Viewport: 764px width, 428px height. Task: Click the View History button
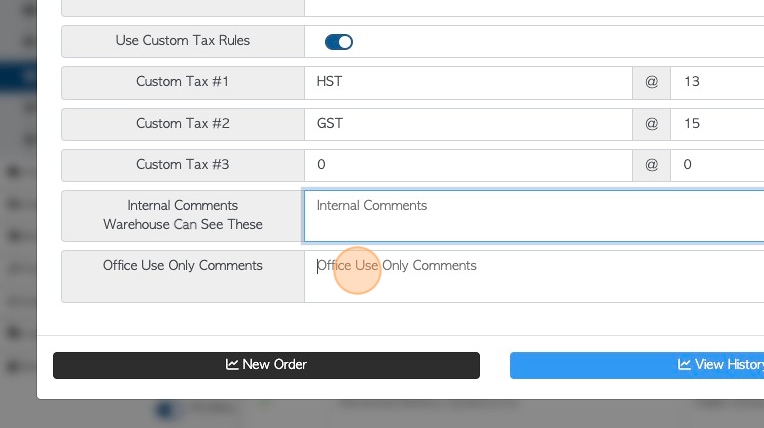click(637, 365)
